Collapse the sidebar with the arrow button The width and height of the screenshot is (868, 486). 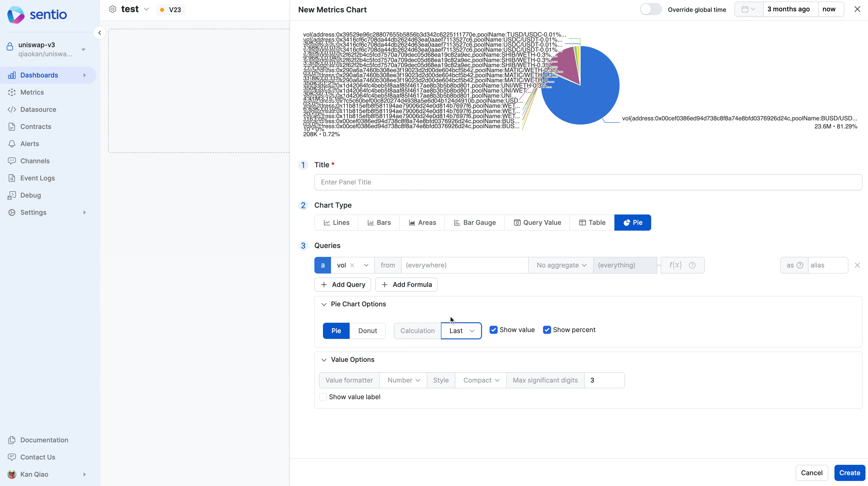coord(99,33)
